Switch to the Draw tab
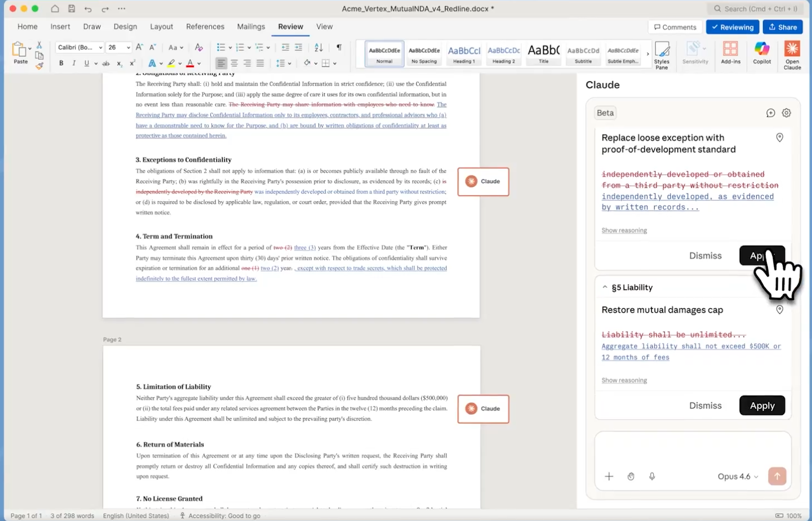The width and height of the screenshot is (812, 521). coord(92,27)
